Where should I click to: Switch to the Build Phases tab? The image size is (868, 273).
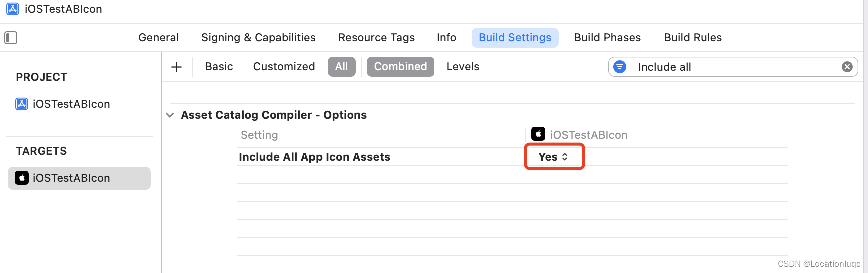(x=607, y=38)
